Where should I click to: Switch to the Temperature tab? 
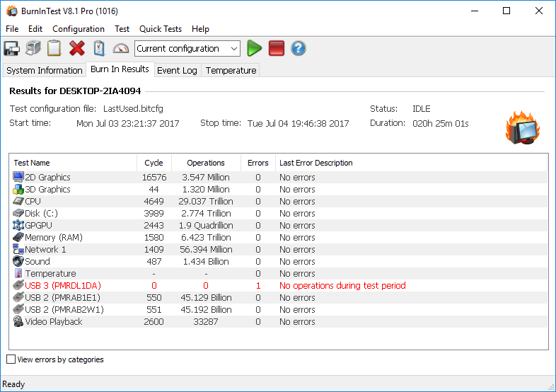(231, 70)
